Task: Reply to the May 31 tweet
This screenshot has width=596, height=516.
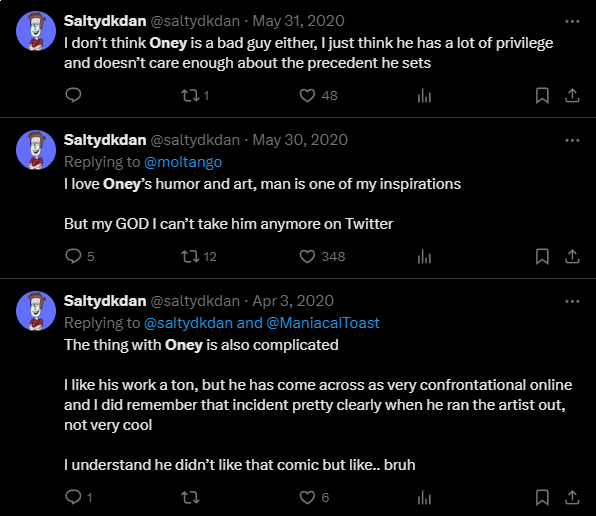Action: 73,95
